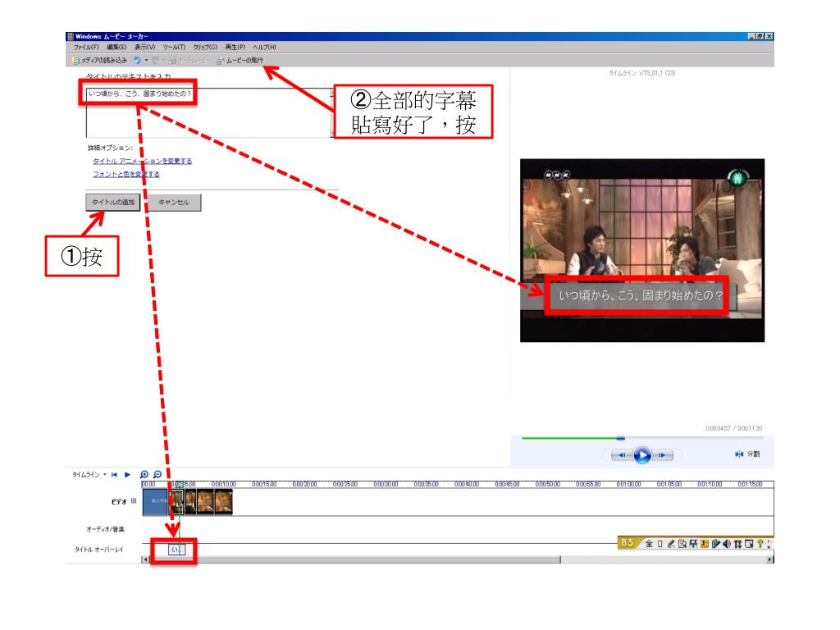This screenshot has height=630, width=840.
Task: Select the blue title clip on video track
Action: [155, 503]
